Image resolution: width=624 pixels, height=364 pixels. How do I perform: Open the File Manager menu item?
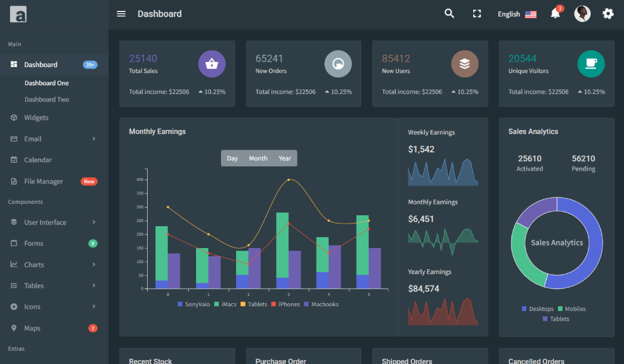(44, 181)
